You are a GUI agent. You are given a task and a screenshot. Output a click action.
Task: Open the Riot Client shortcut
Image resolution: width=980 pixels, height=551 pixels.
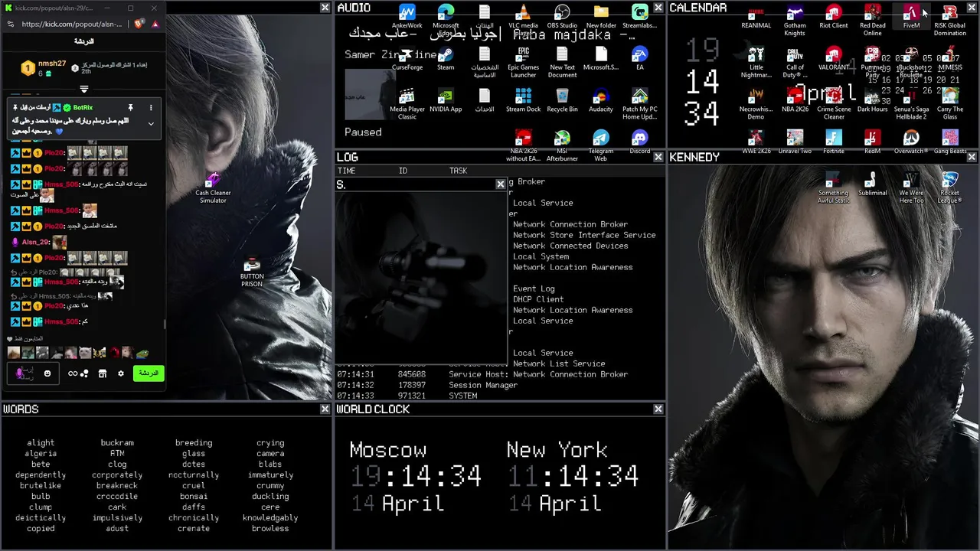833,17
